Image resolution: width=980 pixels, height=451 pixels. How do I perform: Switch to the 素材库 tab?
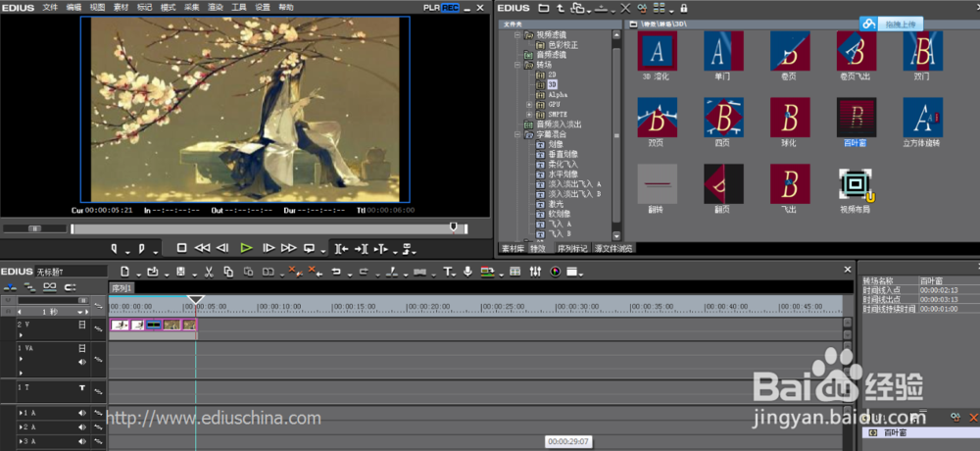[x=513, y=248]
